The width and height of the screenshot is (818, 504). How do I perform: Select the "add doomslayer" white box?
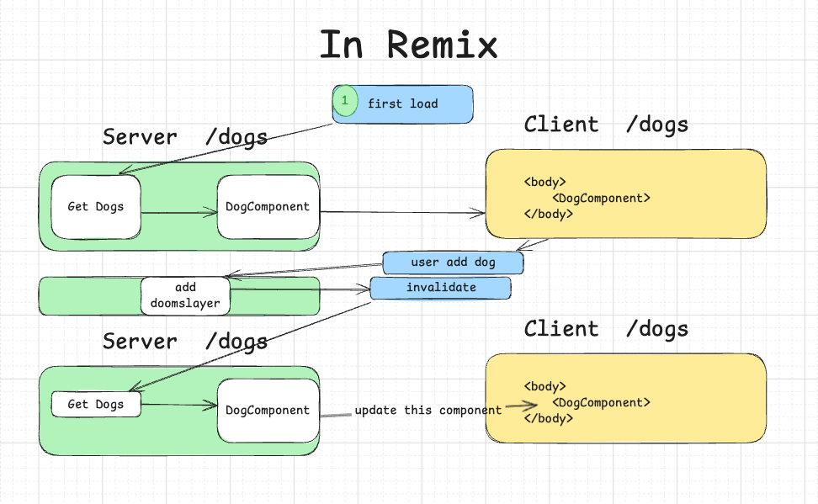(x=185, y=296)
